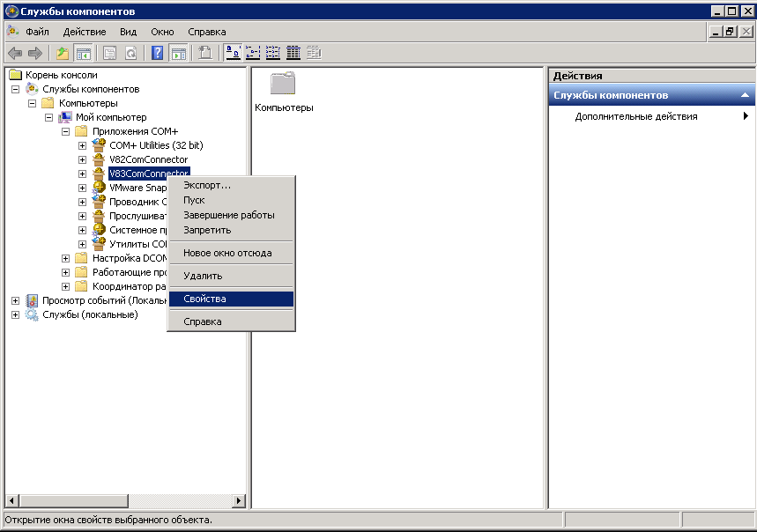The width and height of the screenshot is (757, 532).
Task: Select Корень консоли in the tree
Action: 61,75
